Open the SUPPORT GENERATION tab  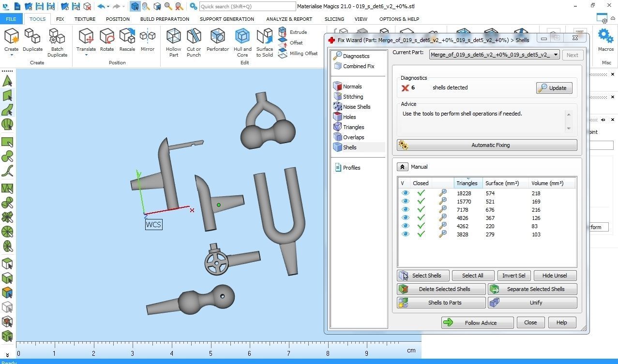pos(226,19)
